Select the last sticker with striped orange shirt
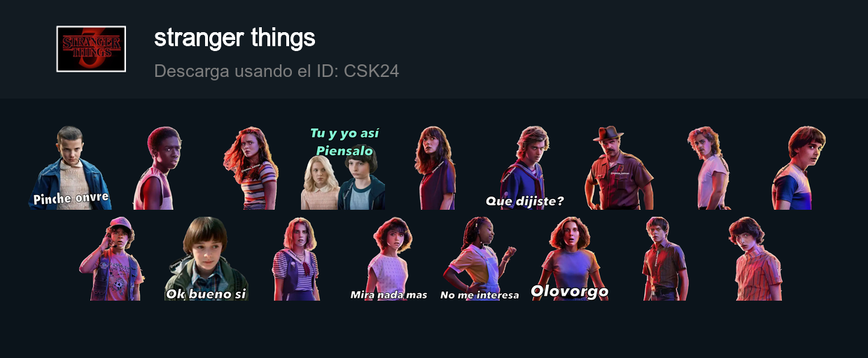This screenshot has height=358, width=868. tap(756, 259)
